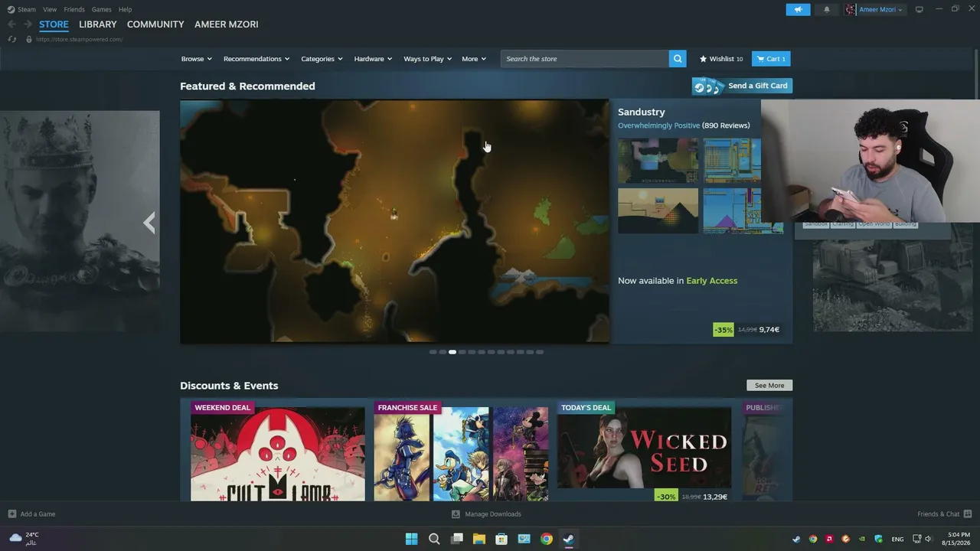Click the ENG language indicator
Image resolution: width=980 pixels, height=551 pixels.
(897, 539)
